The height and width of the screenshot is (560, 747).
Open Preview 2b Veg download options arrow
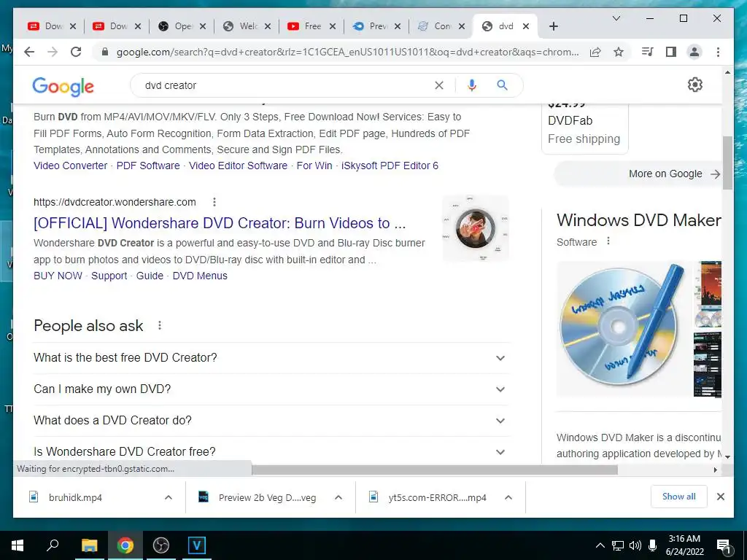click(338, 497)
